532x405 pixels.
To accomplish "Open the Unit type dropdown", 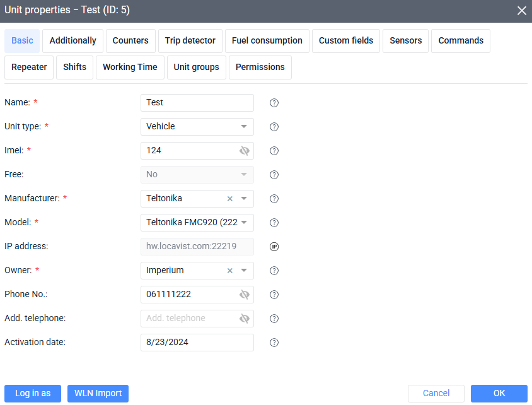I will tap(244, 127).
